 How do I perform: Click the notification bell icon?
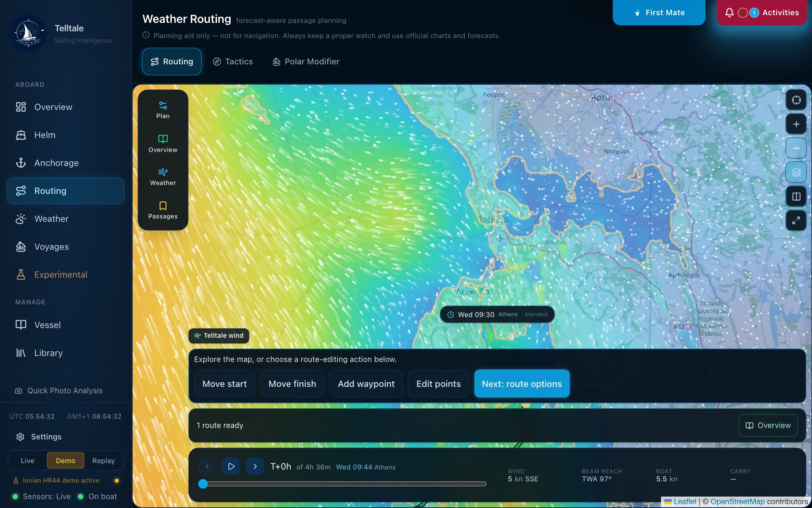729,13
